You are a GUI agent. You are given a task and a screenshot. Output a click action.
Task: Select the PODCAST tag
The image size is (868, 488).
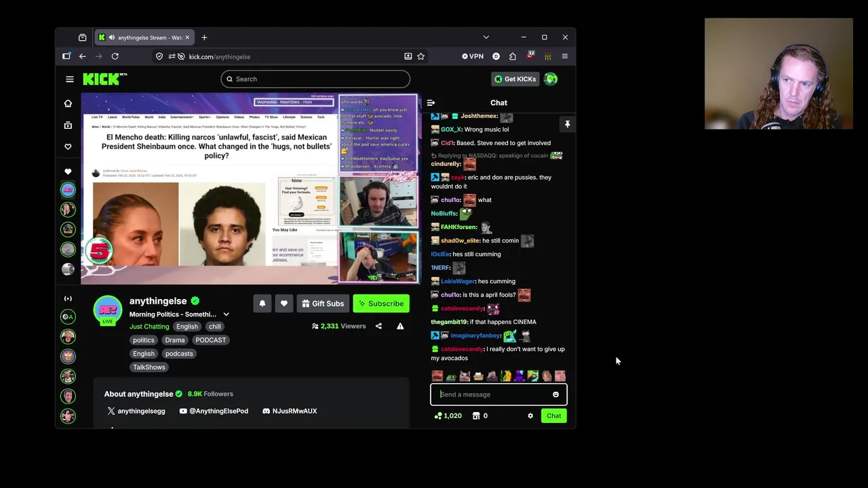(x=211, y=340)
